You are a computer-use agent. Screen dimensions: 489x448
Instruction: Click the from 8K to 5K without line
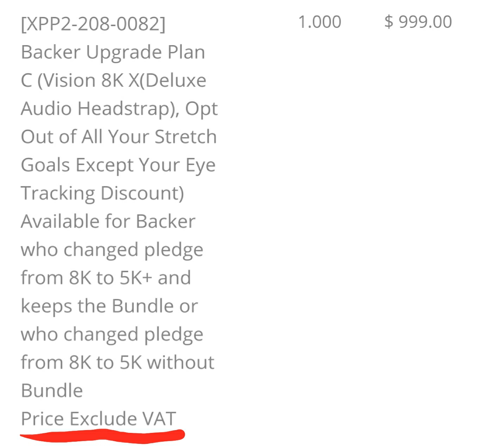point(117,362)
